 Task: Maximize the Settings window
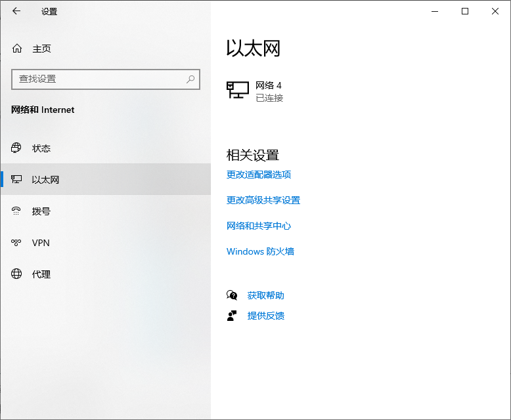(x=465, y=11)
